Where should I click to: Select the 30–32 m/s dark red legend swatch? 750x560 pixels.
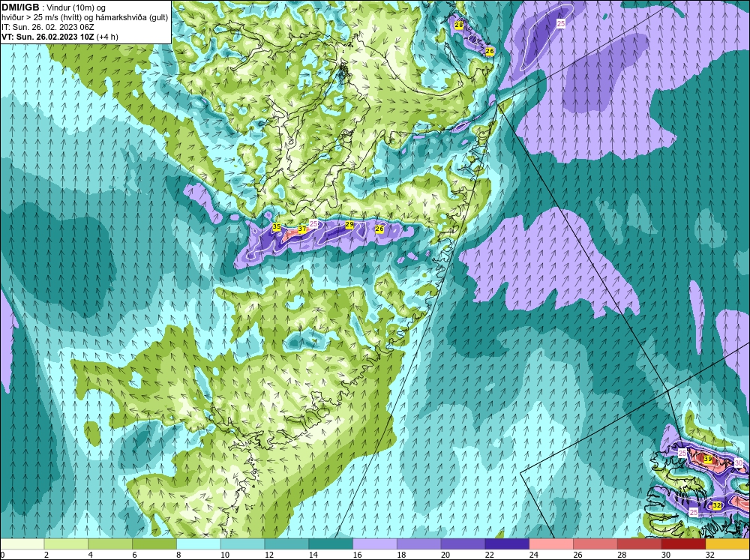[683, 544]
